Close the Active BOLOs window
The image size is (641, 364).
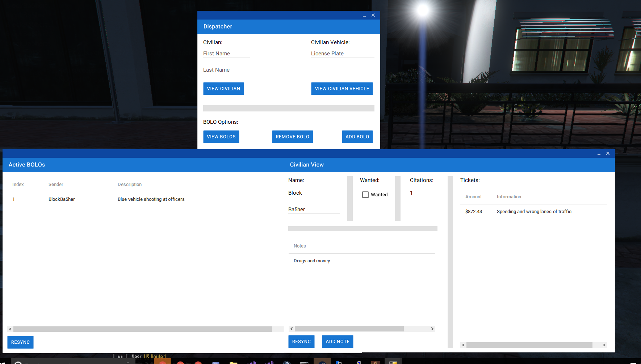click(x=608, y=153)
